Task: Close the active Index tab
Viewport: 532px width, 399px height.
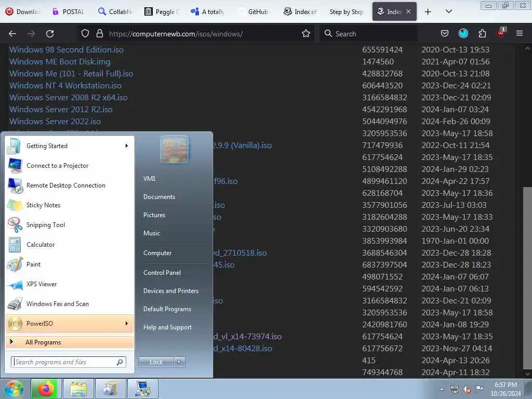Action: (x=408, y=12)
